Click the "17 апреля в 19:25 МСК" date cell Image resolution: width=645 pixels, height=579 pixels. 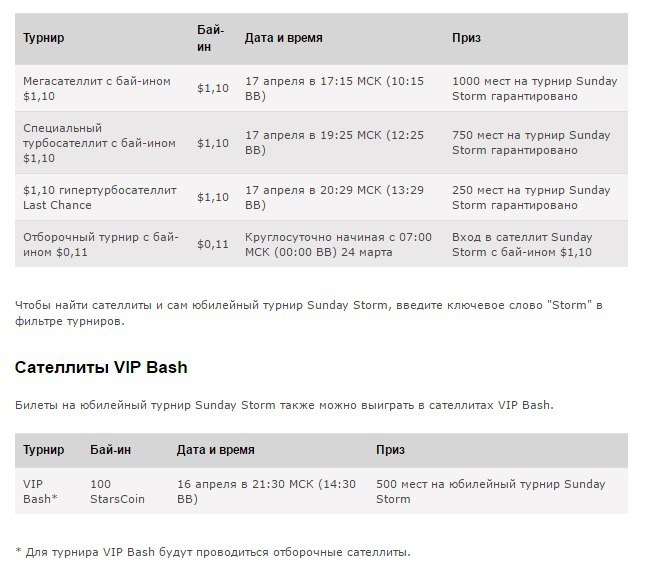334,143
